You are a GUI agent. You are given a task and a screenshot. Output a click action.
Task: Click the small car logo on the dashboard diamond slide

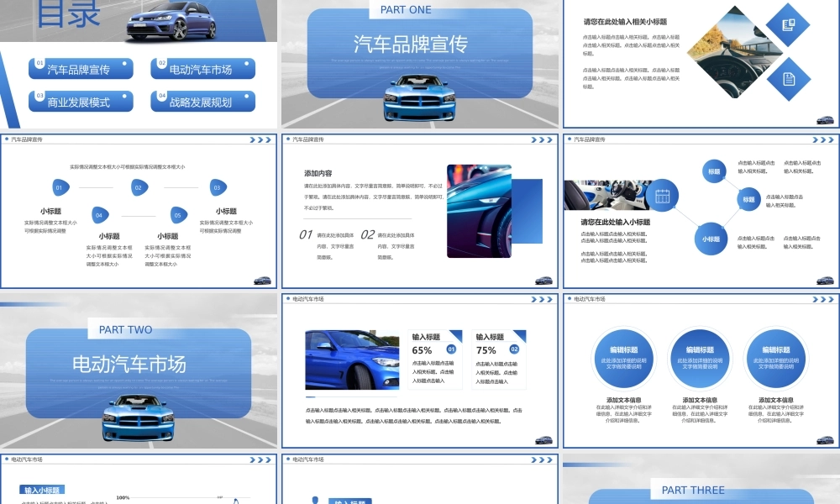click(x=825, y=120)
